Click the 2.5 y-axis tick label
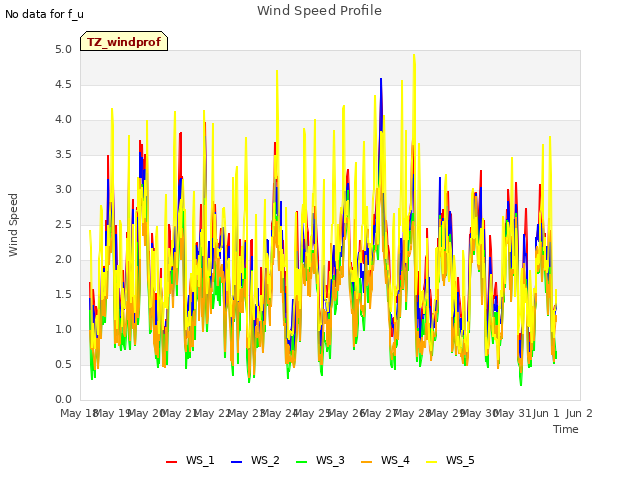This screenshot has height=480, width=640. coord(63,224)
